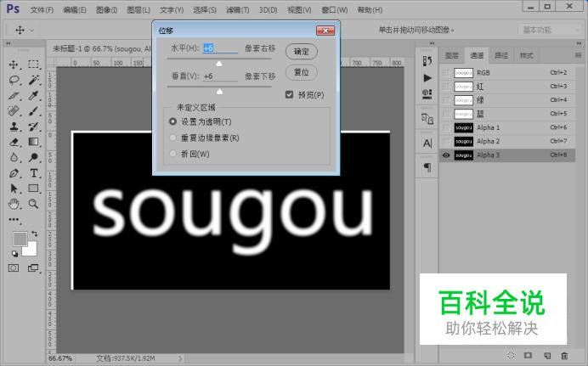
Task: Select the Pen tool
Action: click(x=14, y=173)
